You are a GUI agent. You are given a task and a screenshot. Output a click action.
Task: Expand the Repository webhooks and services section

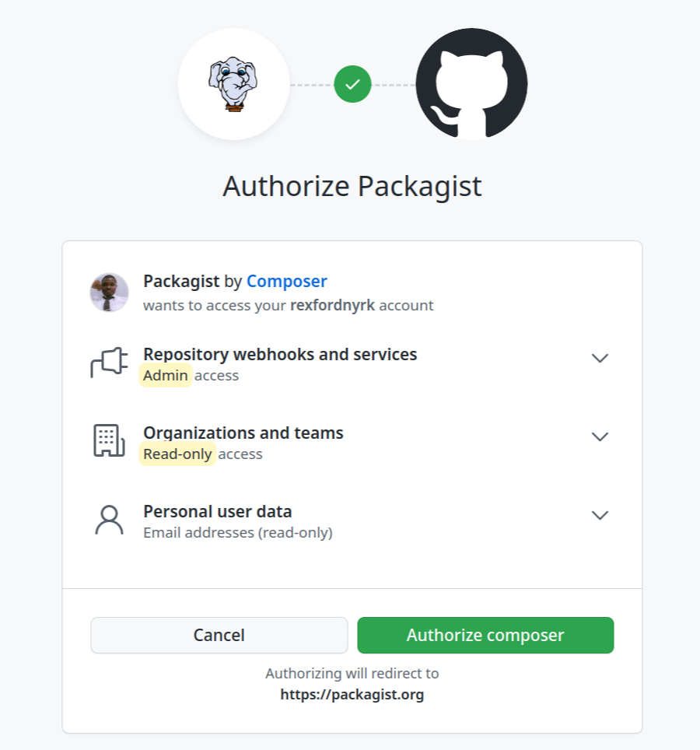[600, 358]
